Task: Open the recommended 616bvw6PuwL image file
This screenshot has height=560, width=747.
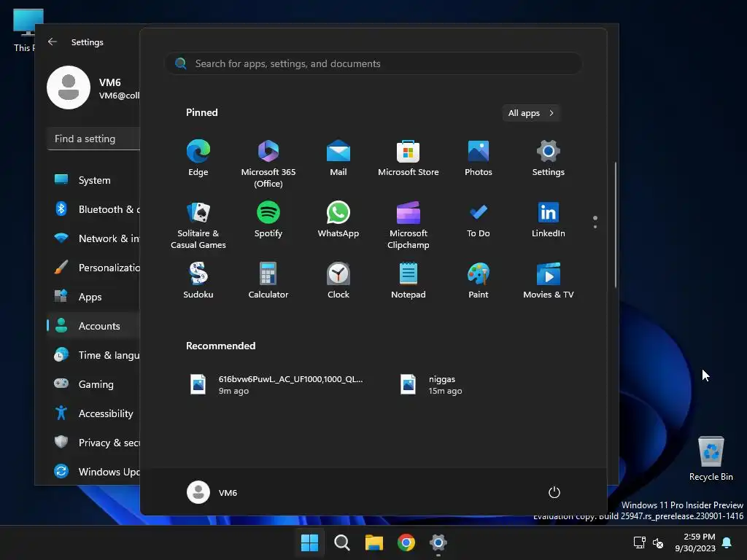Action: click(277, 384)
